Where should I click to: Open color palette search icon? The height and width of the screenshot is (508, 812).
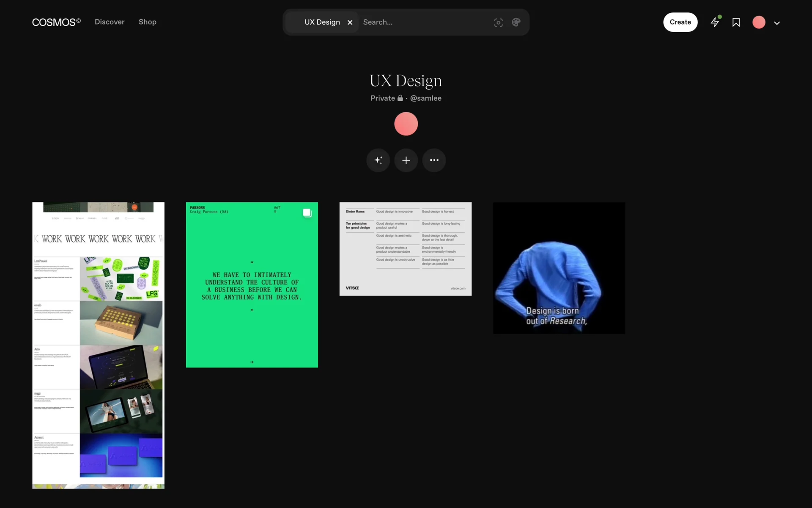516,22
